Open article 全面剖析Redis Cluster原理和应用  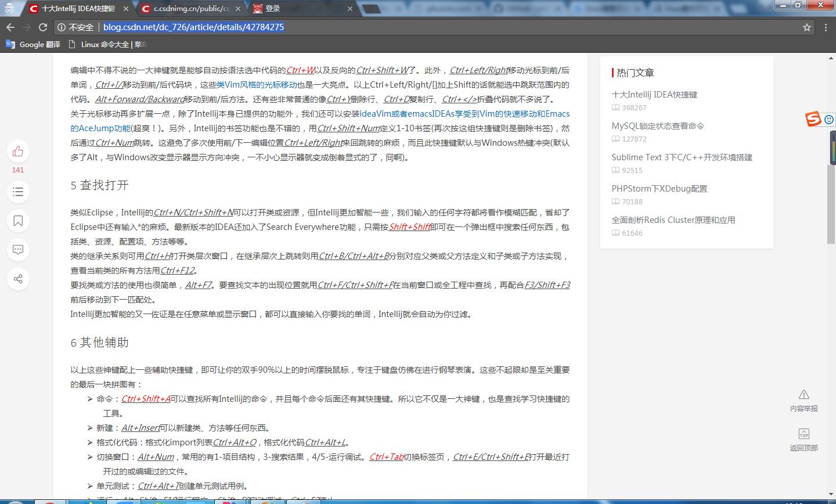pyautogui.click(x=673, y=220)
